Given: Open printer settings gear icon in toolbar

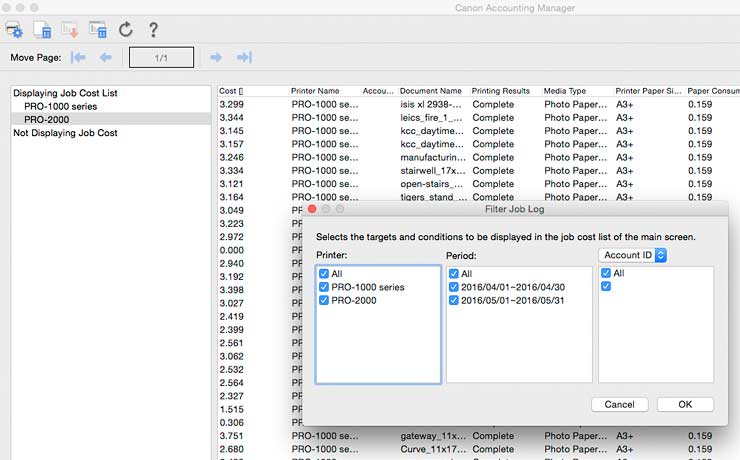Looking at the screenshot, I should pyautogui.click(x=14, y=30).
